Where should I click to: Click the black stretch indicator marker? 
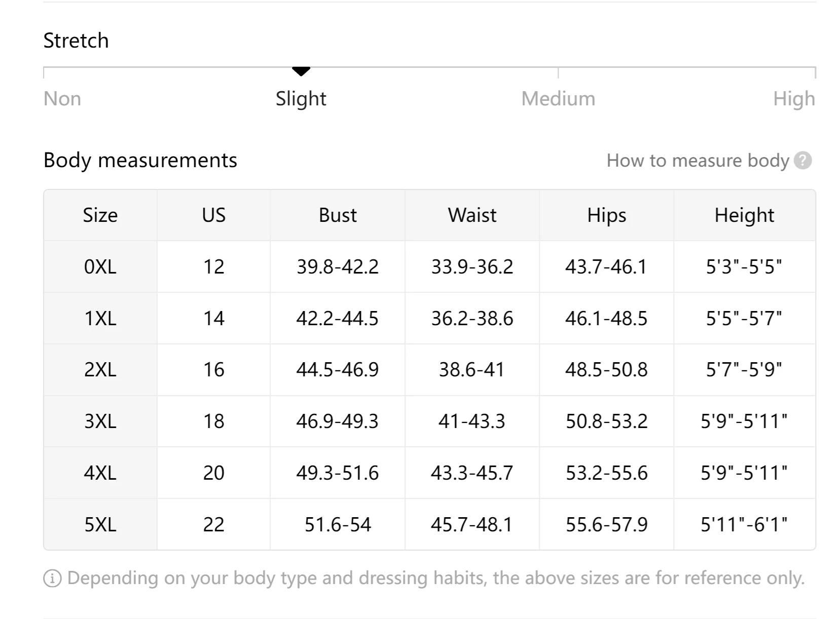(301, 71)
